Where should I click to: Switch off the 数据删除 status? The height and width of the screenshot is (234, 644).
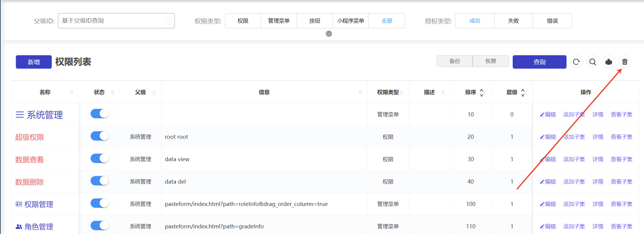point(100,181)
